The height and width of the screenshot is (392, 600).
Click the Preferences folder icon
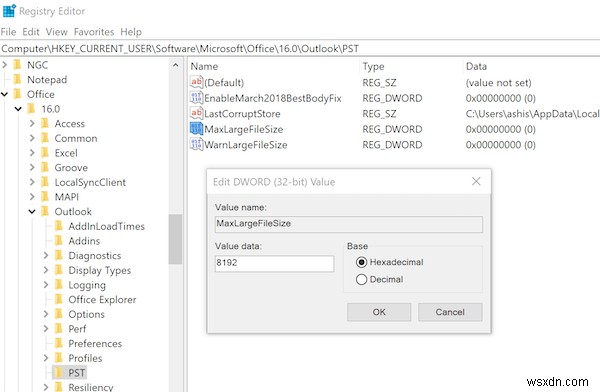[59, 343]
